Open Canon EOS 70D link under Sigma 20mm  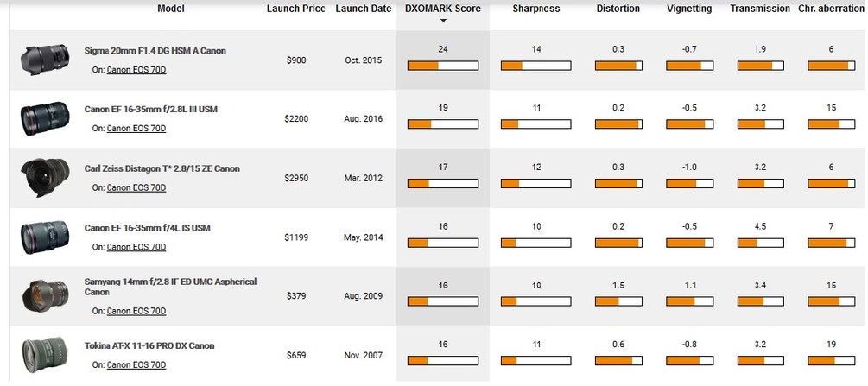pos(136,70)
